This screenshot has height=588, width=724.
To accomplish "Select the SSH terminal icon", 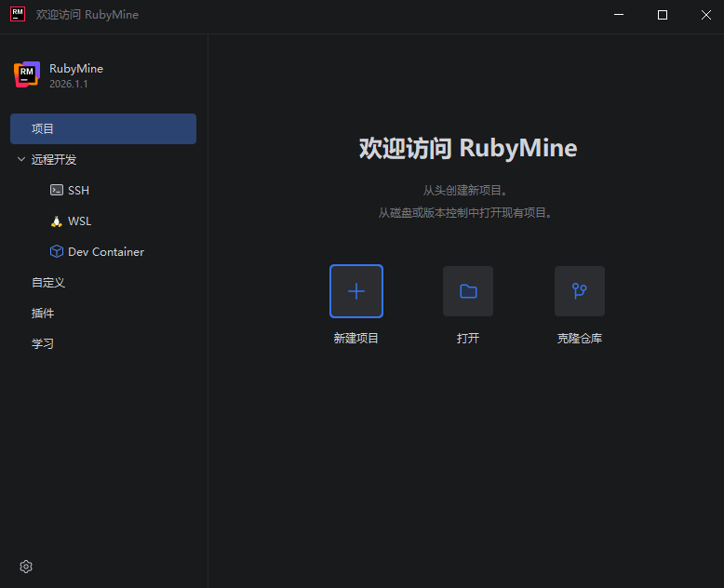I will [57, 190].
